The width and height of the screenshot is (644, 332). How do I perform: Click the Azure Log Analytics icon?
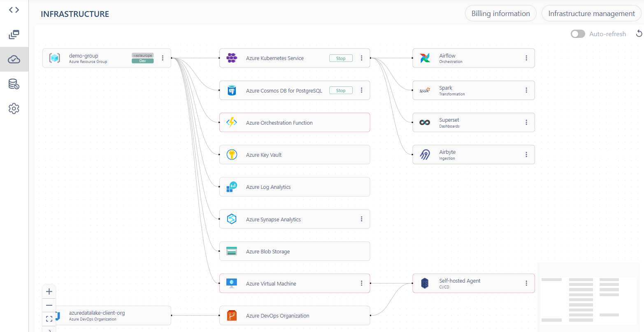pyautogui.click(x=232, y=187)
